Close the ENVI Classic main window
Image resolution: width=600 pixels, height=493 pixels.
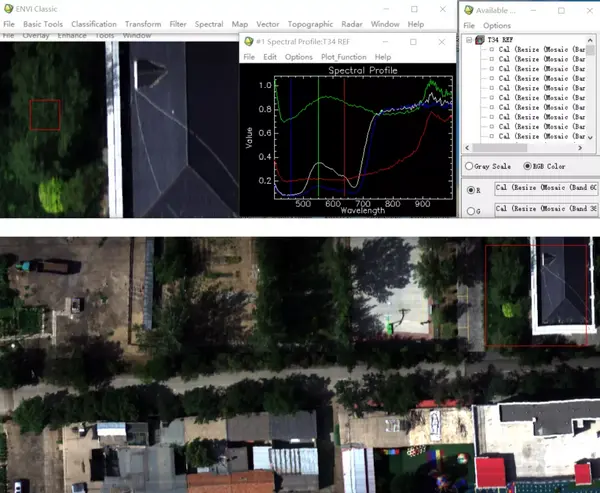[443, 9]
